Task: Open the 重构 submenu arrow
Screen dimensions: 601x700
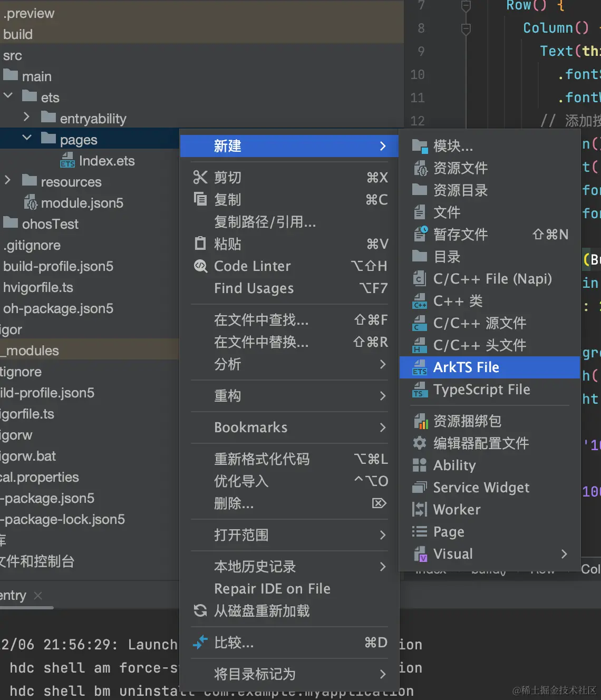Action: (383, 395)
